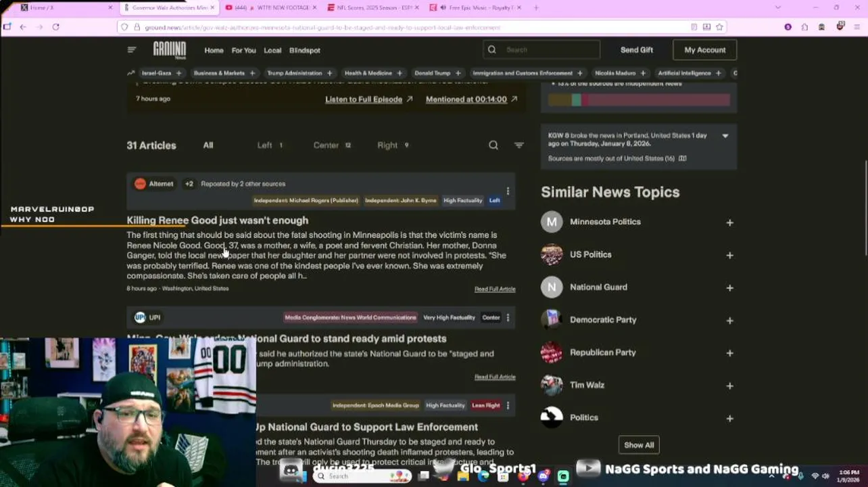Screen dimensions: 868x487
Task: Filter articles by Center sources
Action: [x=332, y=145]
